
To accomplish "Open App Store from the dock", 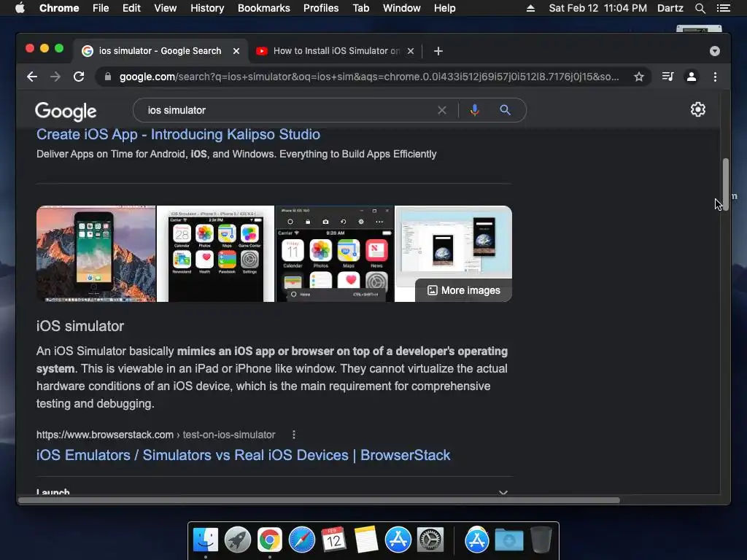I will pyautogui.click(x=398, y=540).
